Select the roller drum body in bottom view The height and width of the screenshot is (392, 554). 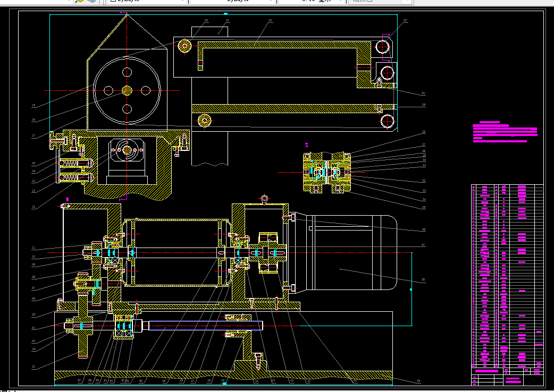pos(175,253)
